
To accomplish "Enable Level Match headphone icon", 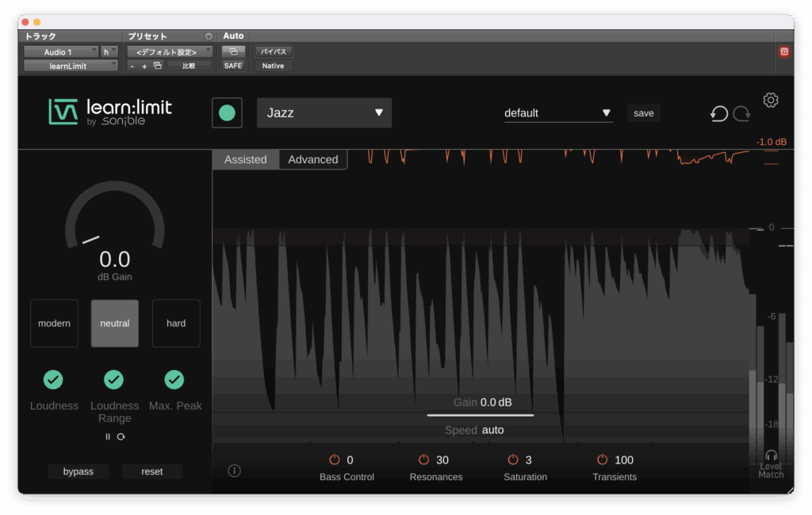I will click(x=771, y=455).
